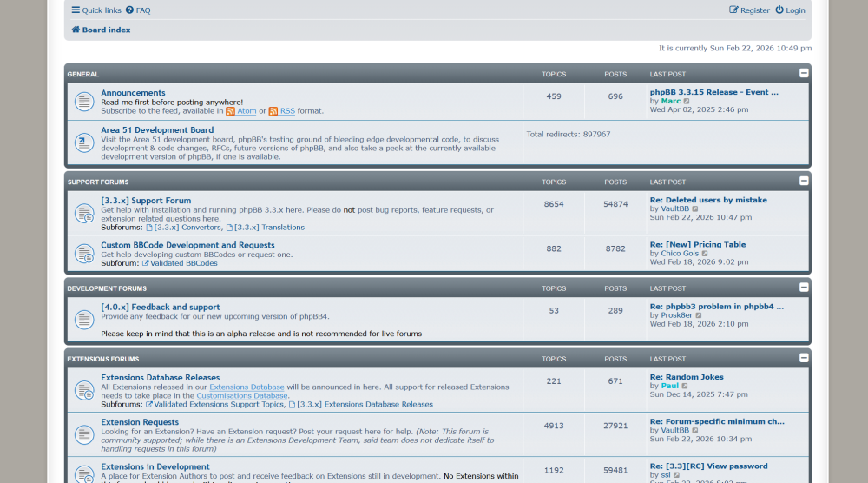Screen dimensions: 868x483
Task: Open Re: [New] Pricing Table post
Action: tap(698, 244)
